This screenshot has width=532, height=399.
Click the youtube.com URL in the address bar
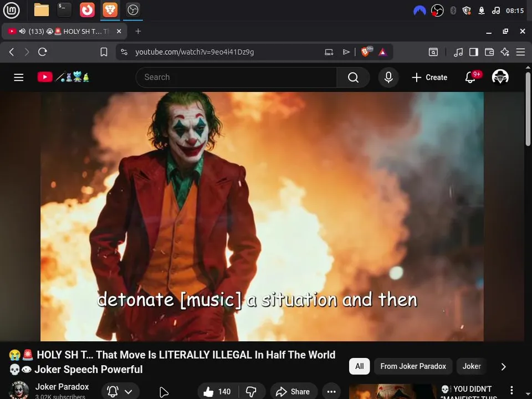point(195,52)
